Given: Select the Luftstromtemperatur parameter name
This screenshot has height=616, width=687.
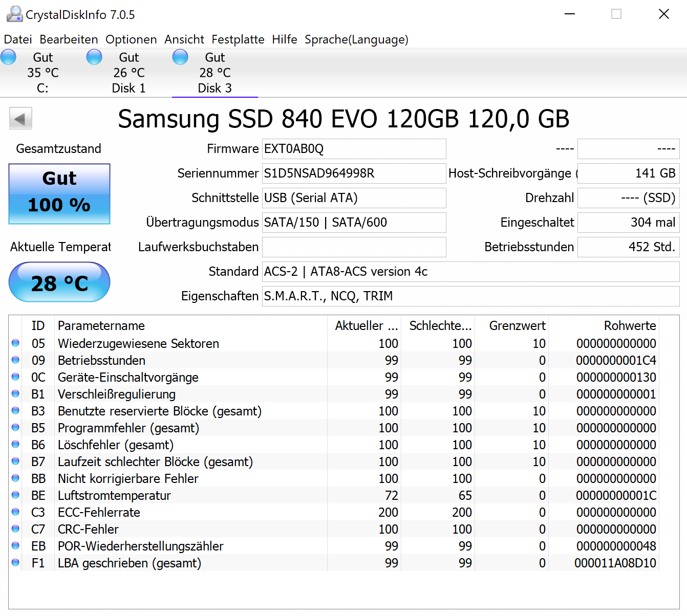Looking at the screenshot, I should (x=114, y=495).
